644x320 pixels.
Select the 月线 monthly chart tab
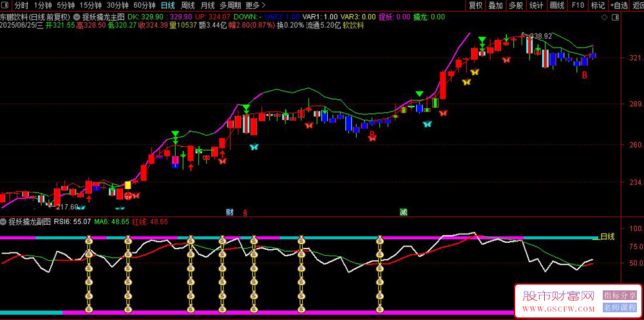(x=207, y=5)
